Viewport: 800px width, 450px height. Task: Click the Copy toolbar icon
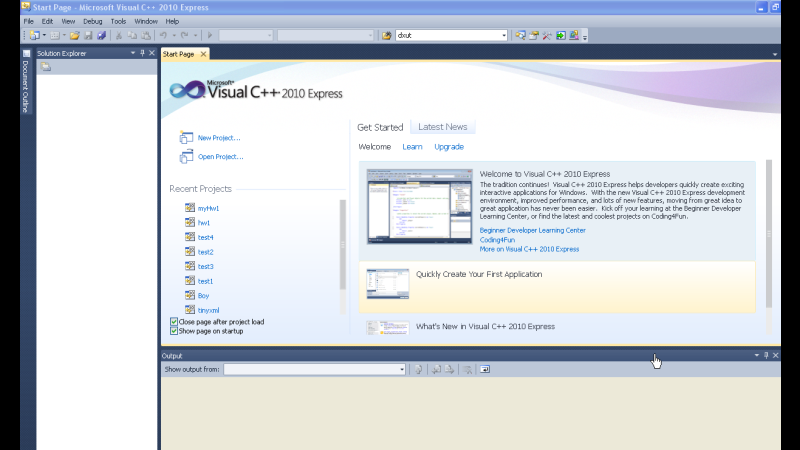point(132,35)
